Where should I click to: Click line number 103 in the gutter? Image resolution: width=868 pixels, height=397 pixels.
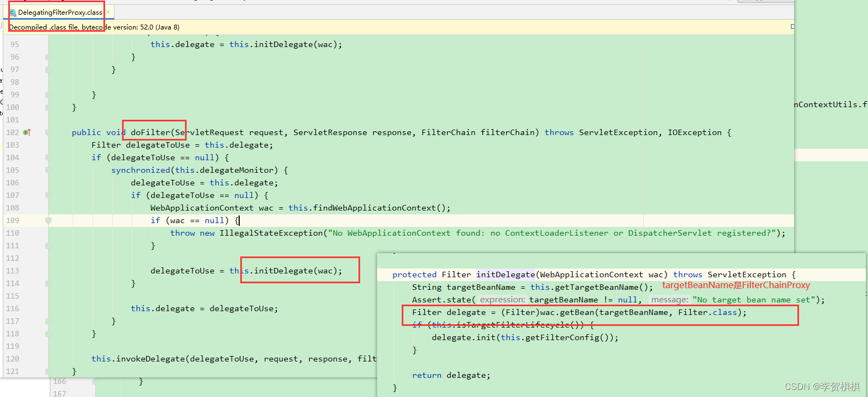point(12,145)
